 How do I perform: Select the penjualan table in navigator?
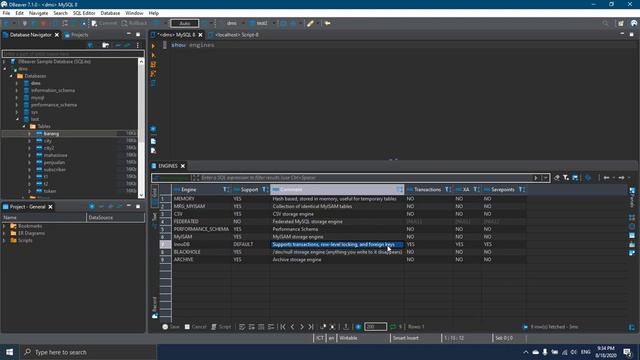click(x=54, y=162)
